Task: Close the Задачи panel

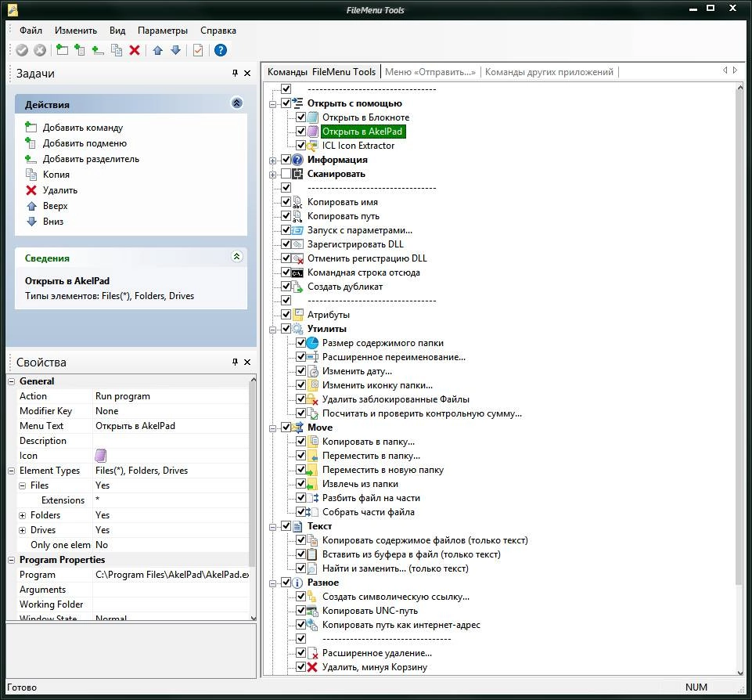Action: pyautogui.click(x=247, y=73)
